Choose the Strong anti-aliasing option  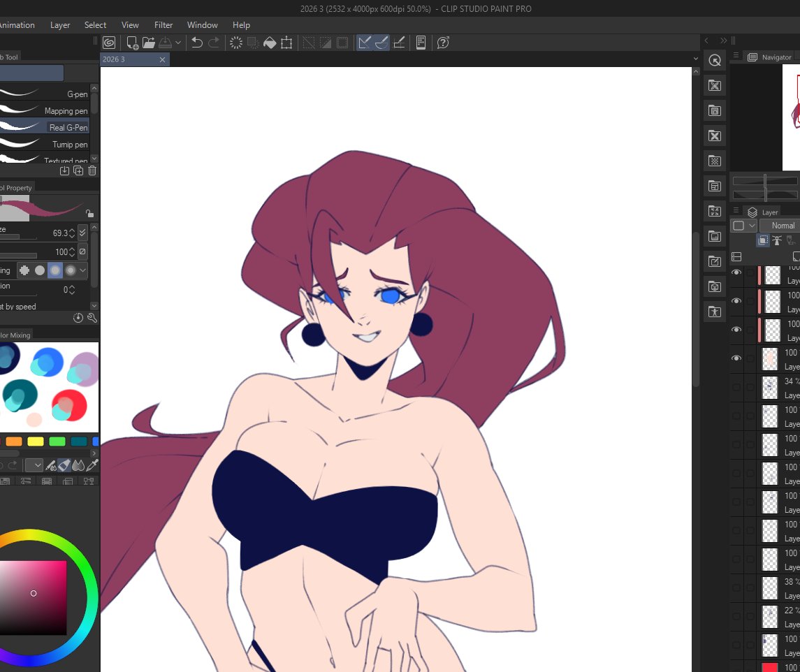pos(71,270)
